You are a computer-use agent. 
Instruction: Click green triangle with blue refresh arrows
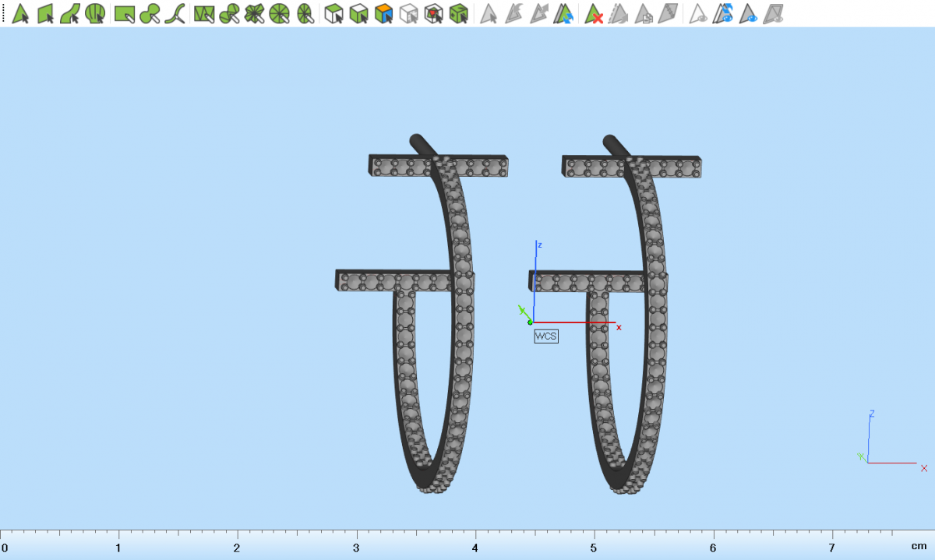(x=565, y=13)
